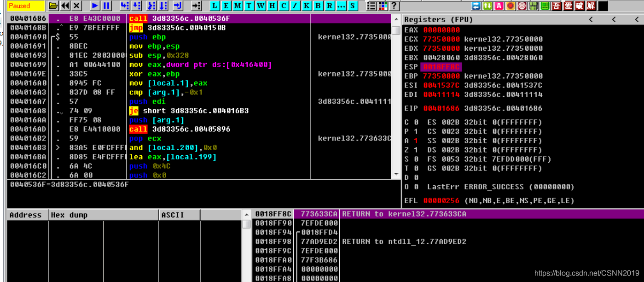Open the Patches window (/)
The width and height of the screenshot is (644, 282).
295,6
